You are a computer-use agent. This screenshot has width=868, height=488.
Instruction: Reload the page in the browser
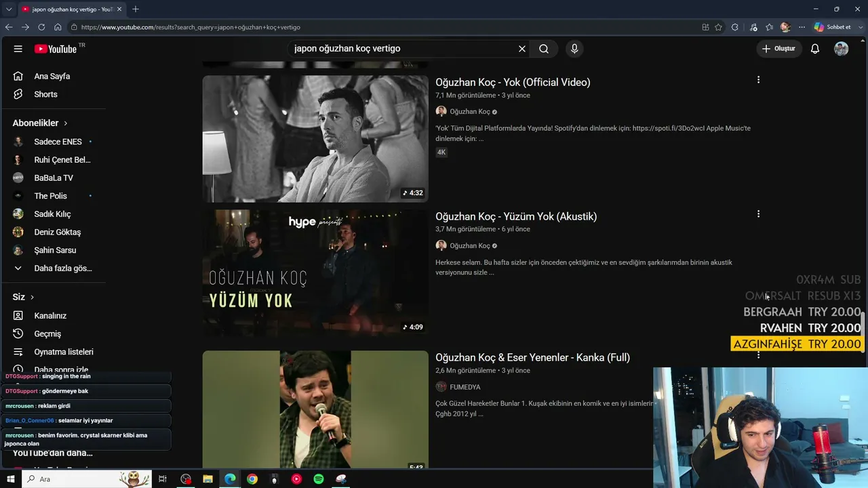[41, 27]
